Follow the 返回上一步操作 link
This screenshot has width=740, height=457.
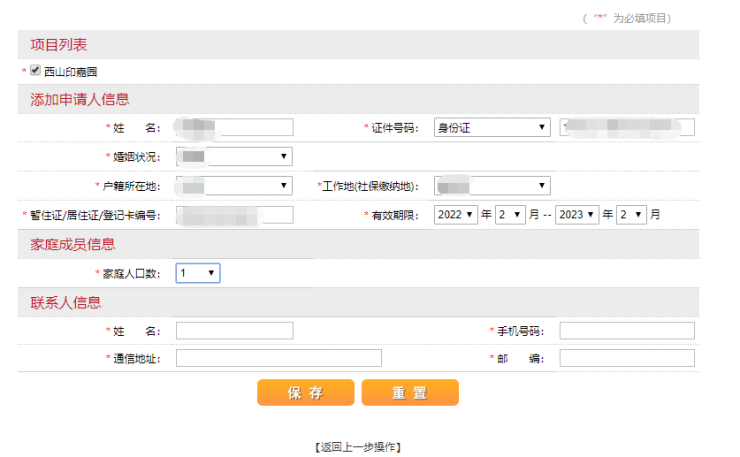tap(358, 446)
